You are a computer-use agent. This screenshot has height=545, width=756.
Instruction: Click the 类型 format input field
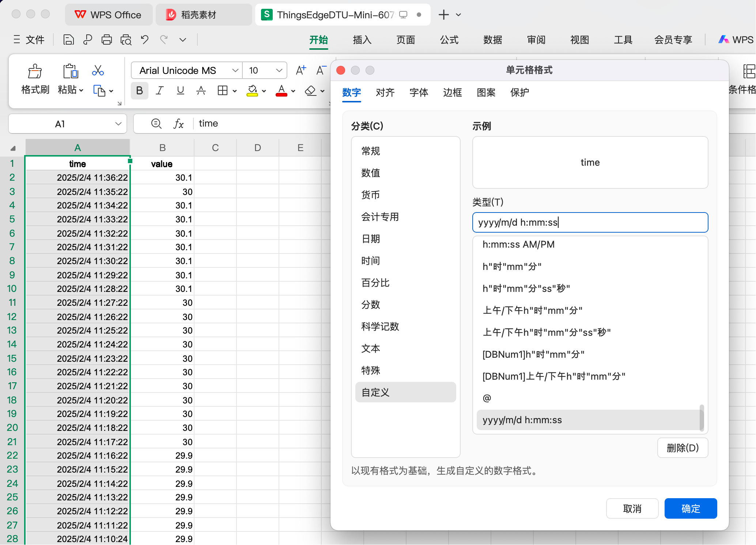tap(590, 222)
